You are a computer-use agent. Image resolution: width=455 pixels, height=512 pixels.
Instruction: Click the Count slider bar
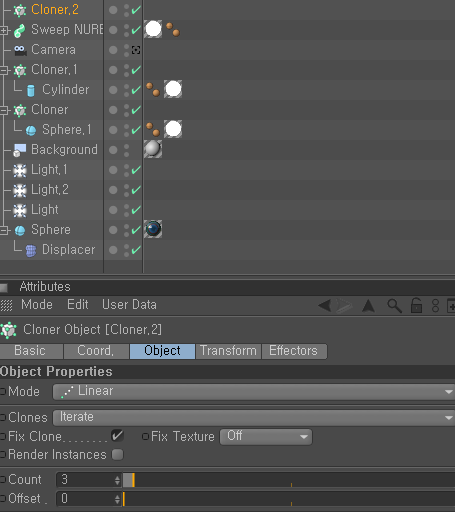tap(289, 480)
